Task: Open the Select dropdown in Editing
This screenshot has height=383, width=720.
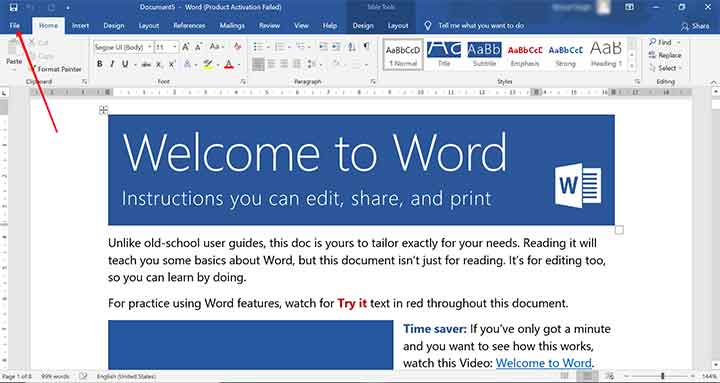Action: tap(666, 68)
